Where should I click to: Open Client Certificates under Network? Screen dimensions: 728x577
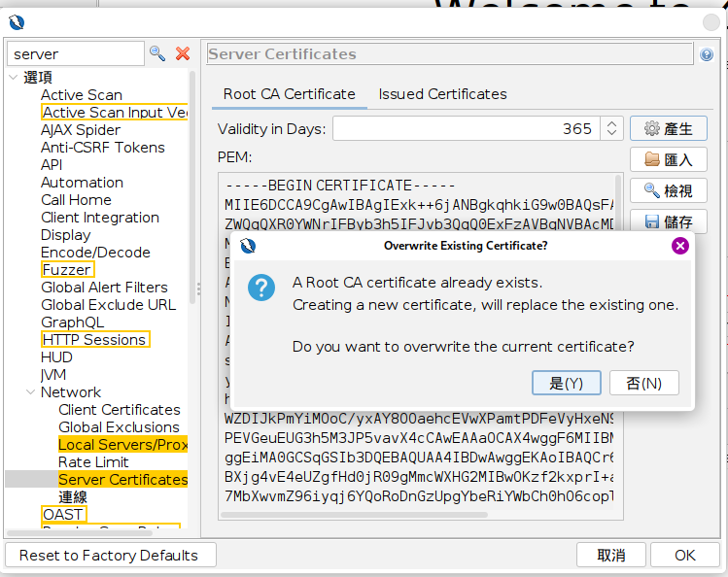pos(120,410)
